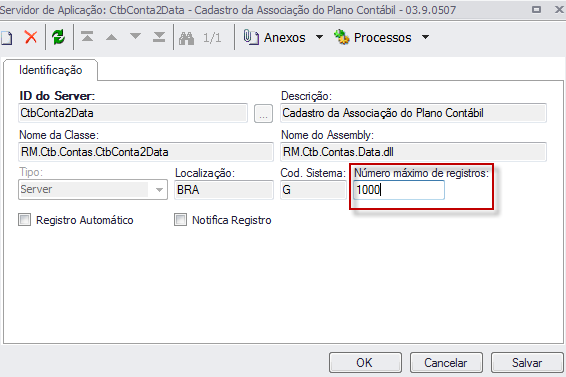Click the Cod. Sistema field
This screenshot has height=377, width=566.
(x=313, y=190)
